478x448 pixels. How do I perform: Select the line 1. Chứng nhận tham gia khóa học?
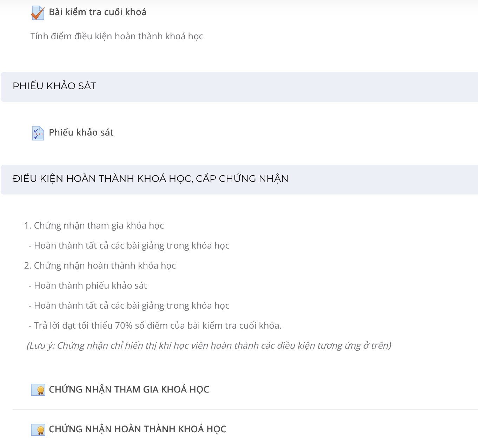pos(94,225)
